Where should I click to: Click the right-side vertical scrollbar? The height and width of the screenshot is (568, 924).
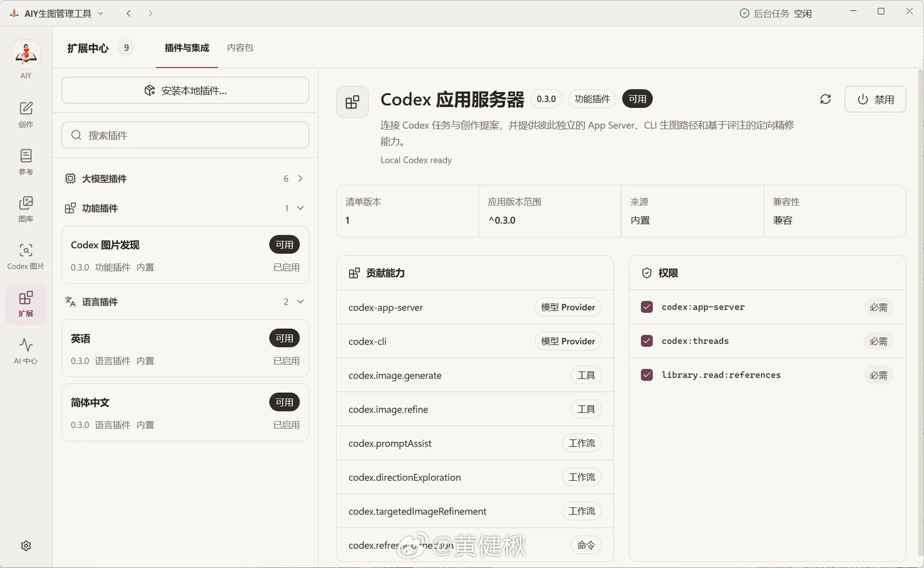(920, 313)
